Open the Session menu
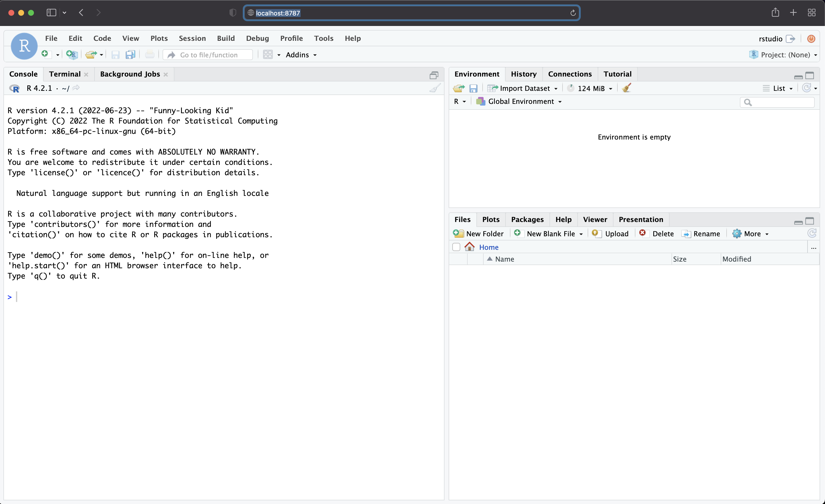The image size is (825, 504). 192,38
